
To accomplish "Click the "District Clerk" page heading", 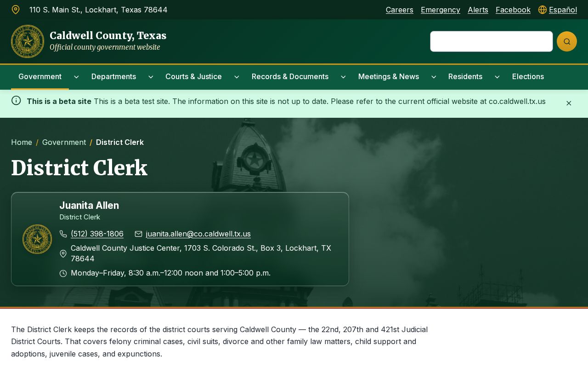I will (79, 168).
